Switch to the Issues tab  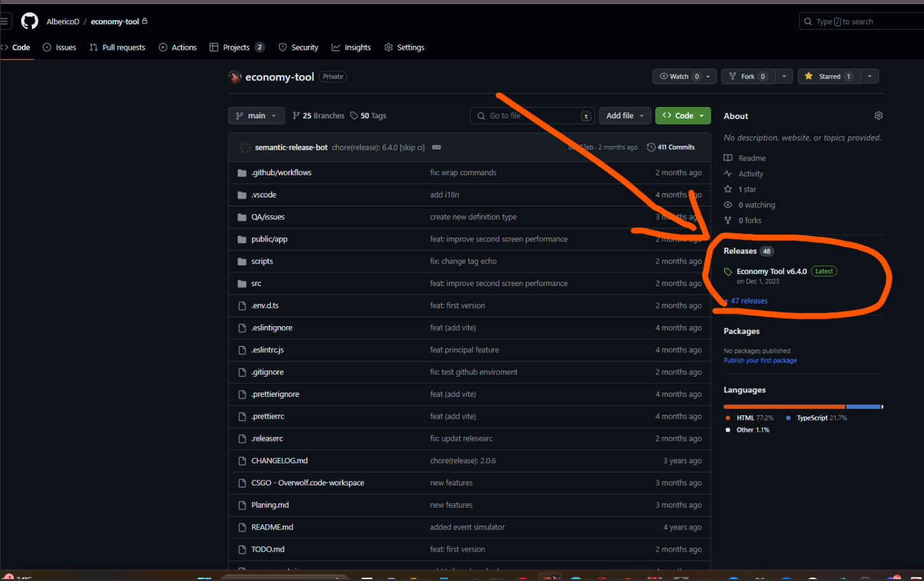click(x=59, y=47)
